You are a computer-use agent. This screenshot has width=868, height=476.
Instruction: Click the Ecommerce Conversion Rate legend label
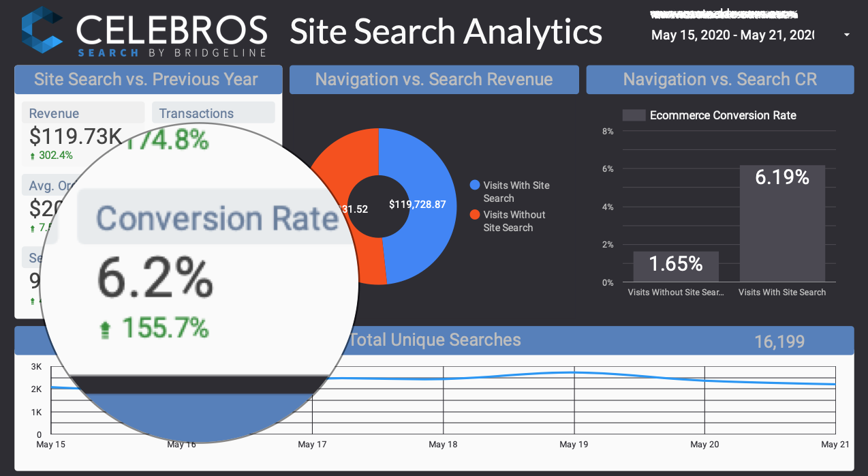coord(723,115)
